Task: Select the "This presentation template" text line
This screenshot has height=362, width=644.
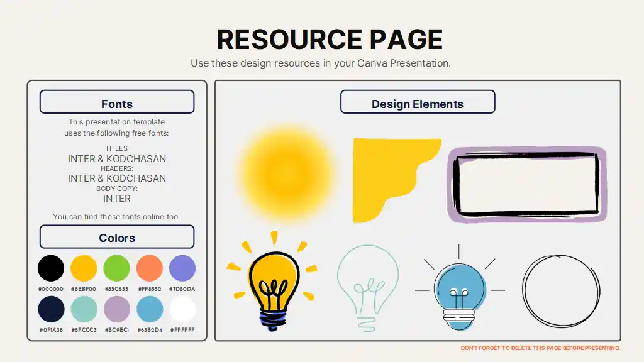Action: click(x=116, y=122)
